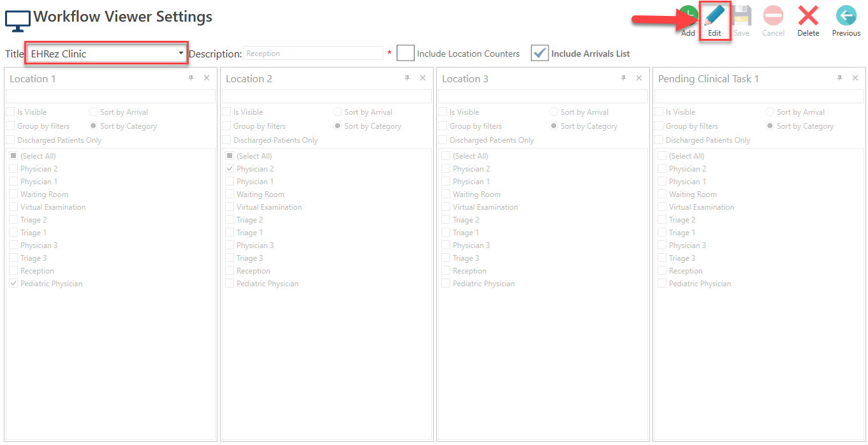Close the Pending Clinical Task 1 panel
This screenshot has height=445, width=868.
click(x=855, y=78)
